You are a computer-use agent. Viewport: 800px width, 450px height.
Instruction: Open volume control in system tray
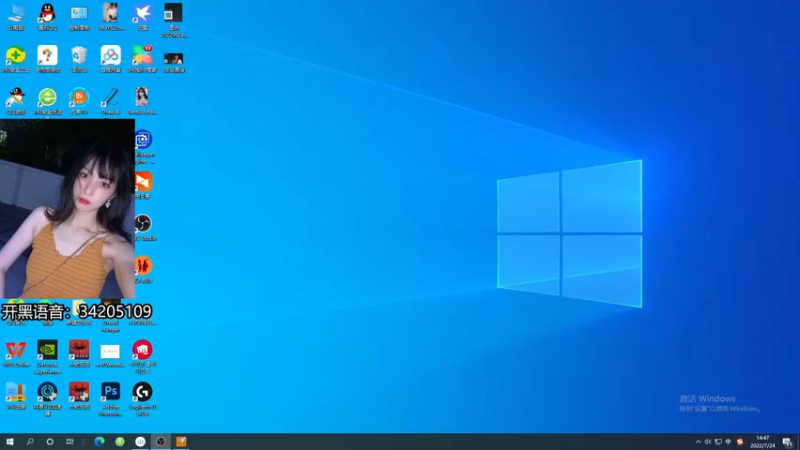click(708, 442)
